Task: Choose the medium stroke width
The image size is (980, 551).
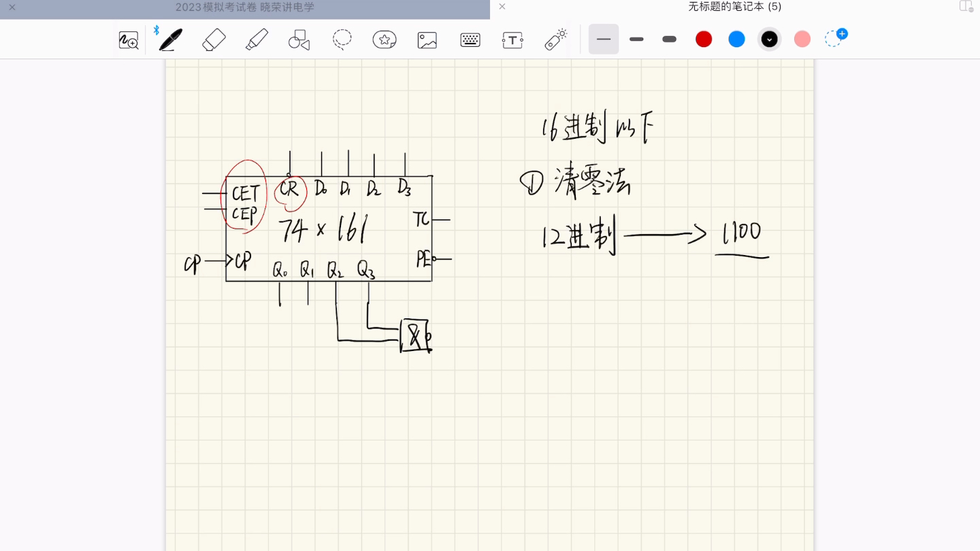Action: [637, 39]
